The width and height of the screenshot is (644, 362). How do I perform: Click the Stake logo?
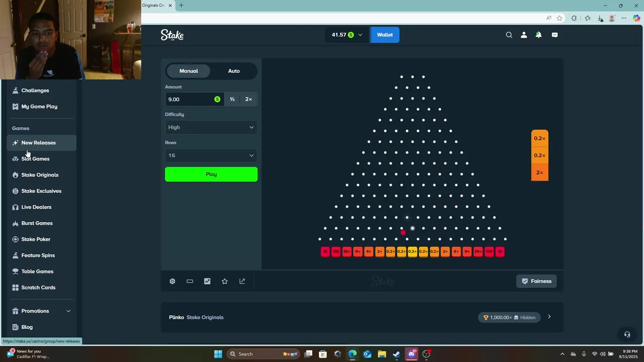[x=172, y=35]
